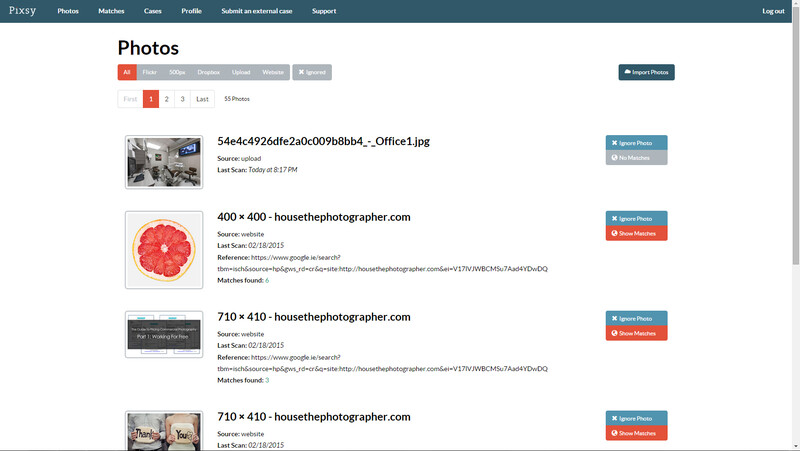Open Reference URL of Working For Free photo
The height and width of the screenshot is (451, 800).
[x=382, y=363]
